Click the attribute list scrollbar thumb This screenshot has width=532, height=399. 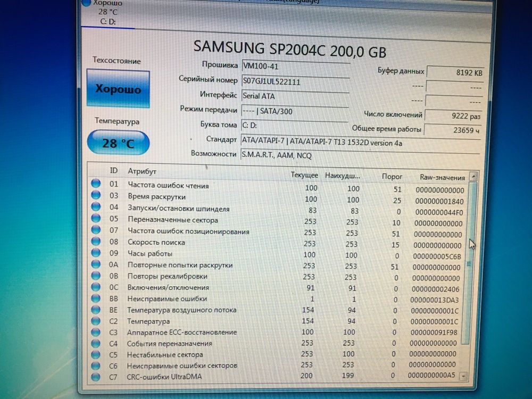(470, 263)
